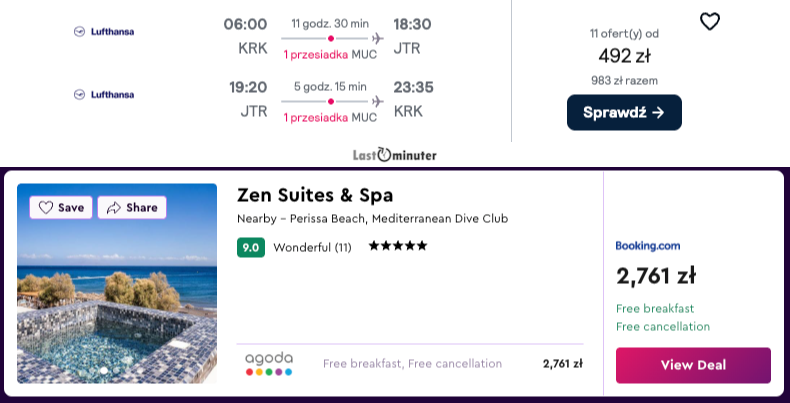This screenshot has width=790, height=403.
Task: Click the Lufthansa logo on outbound flight
Action: [x=104, y=32]
